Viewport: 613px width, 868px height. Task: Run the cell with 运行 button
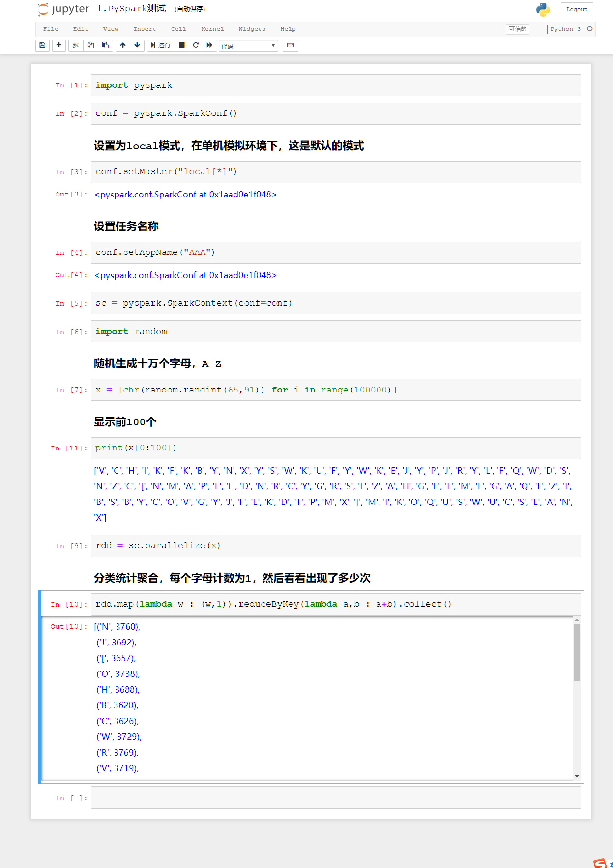[161, 46]
